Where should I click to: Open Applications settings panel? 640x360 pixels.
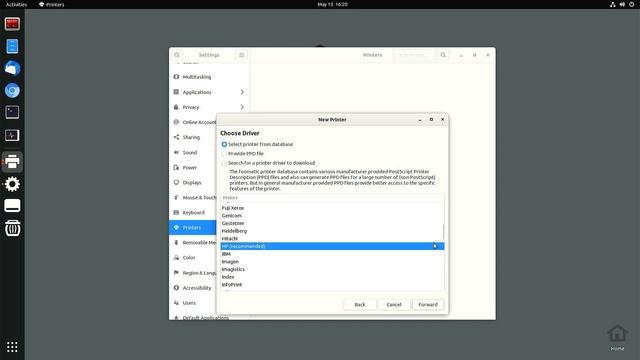pyautogui.click(x=209, y=92)
